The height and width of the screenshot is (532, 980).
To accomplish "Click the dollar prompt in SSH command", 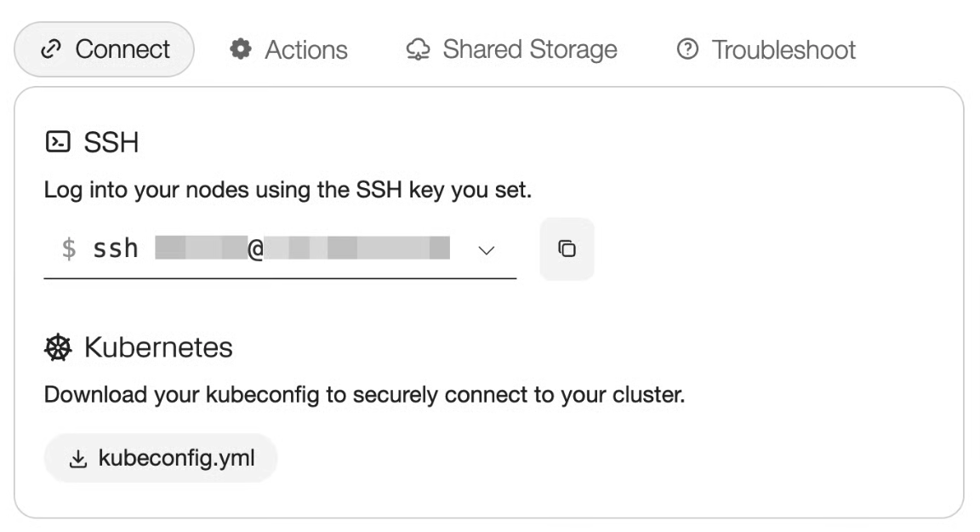I will [69, 249].
